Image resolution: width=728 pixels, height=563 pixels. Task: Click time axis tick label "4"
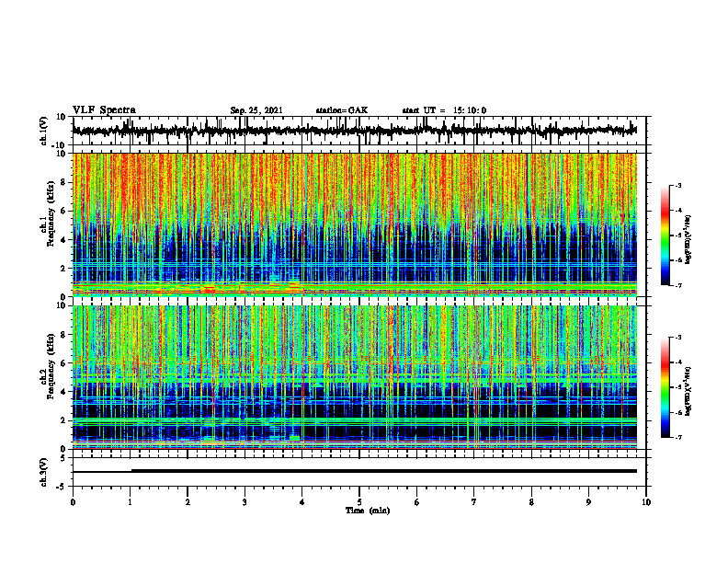coord(302,502)
